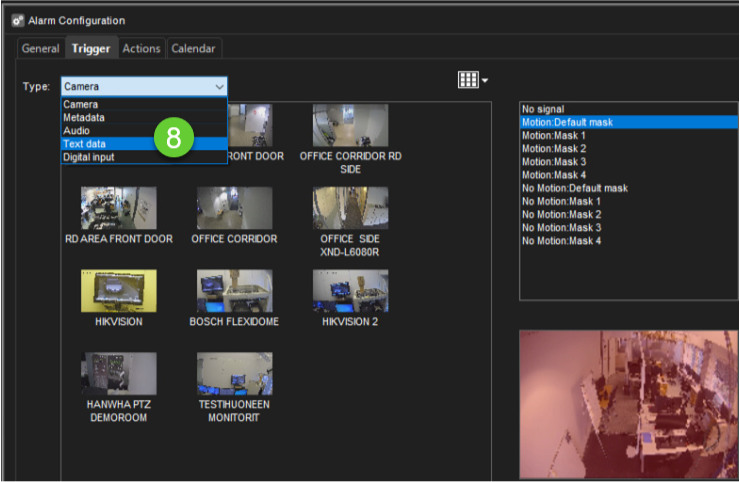Choose Metadata in the Type list
Screen dimensions: 740x482
(86, 117)
